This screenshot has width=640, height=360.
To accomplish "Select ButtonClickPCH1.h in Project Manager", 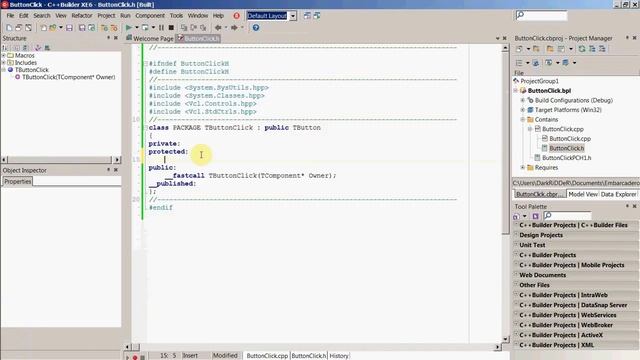I will 567,158.
